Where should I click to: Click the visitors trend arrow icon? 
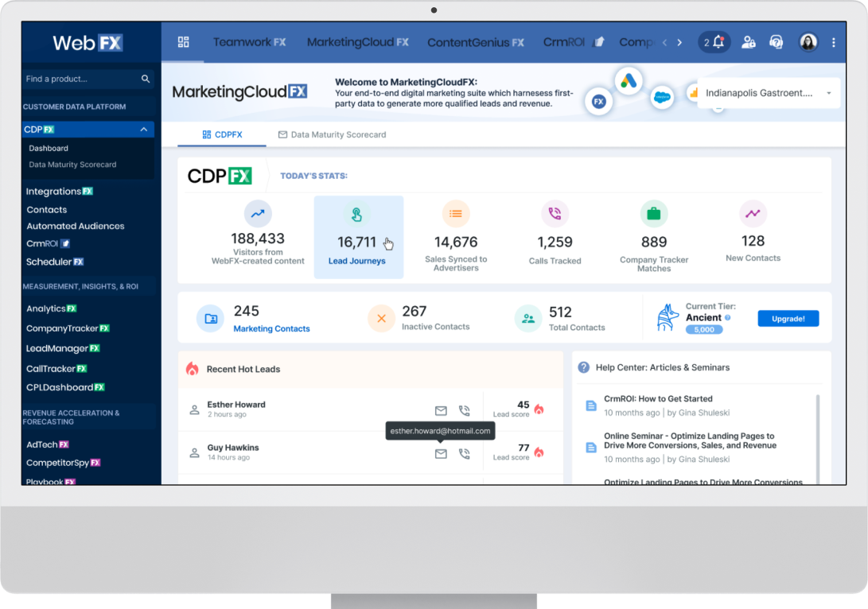[258, 214]
